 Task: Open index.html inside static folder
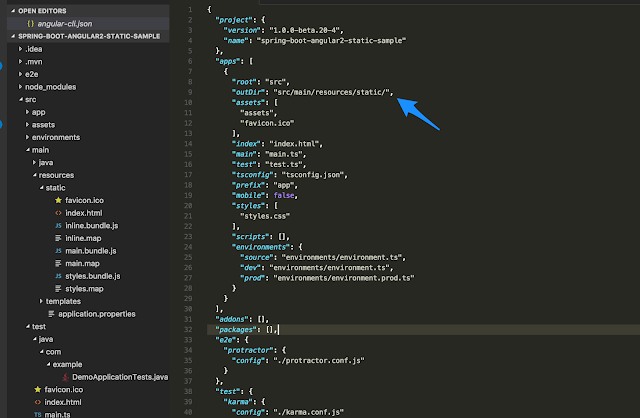pos(84,213)
